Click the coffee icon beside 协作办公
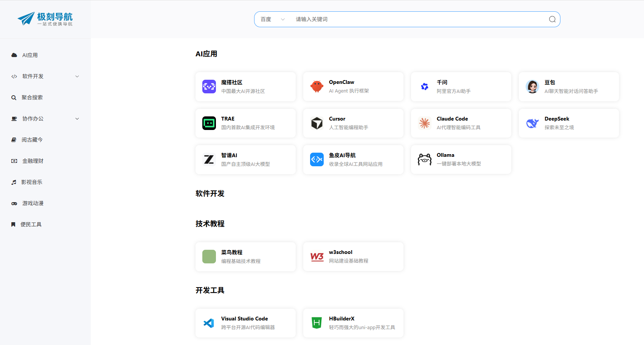 coord(14,119)
